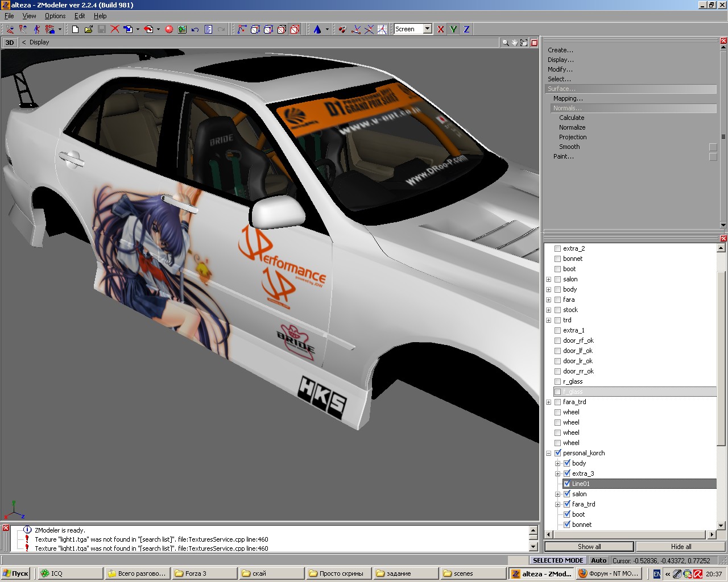
Task: Click the scroll-down arrow of objects tree
Action: pyautogui.click(x=721, y=526)
